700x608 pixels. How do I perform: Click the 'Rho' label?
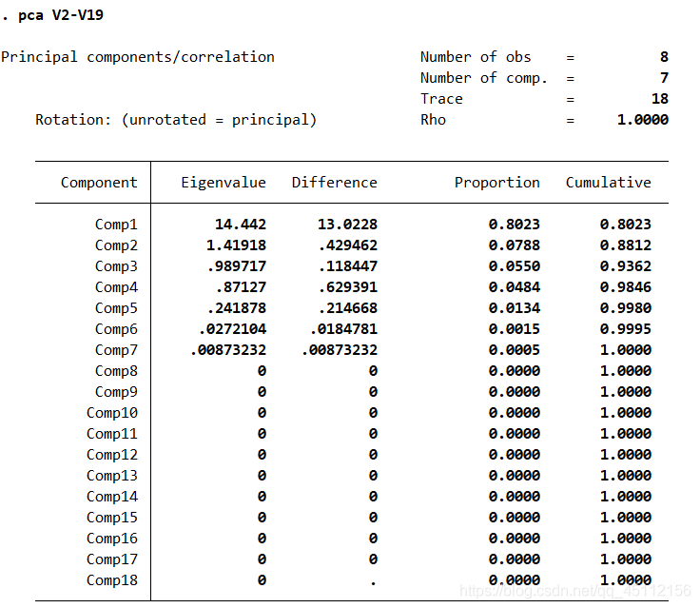point(433,120)
